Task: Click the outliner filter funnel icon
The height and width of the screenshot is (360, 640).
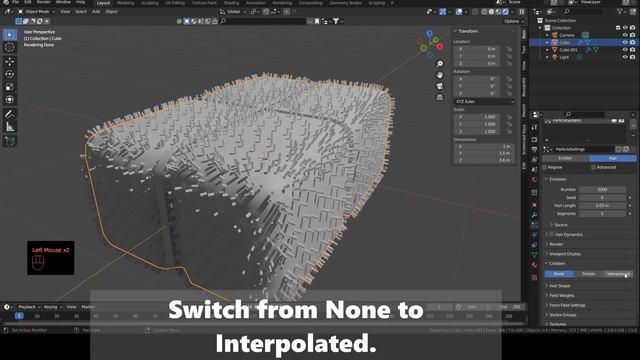Action: click(620, 12)
